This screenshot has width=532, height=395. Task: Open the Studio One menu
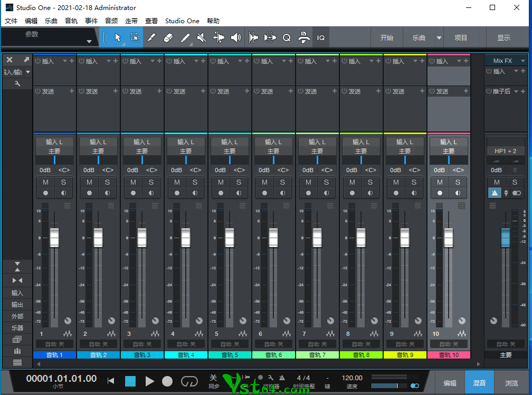[182, 21]
